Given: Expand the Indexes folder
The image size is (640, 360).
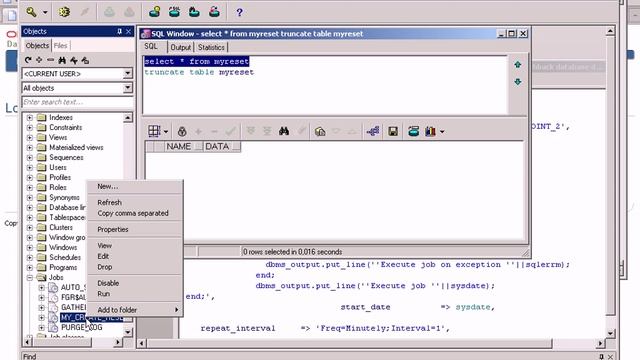Looking at the screenshot, I should pyautogui.click(x=30, y=118).
